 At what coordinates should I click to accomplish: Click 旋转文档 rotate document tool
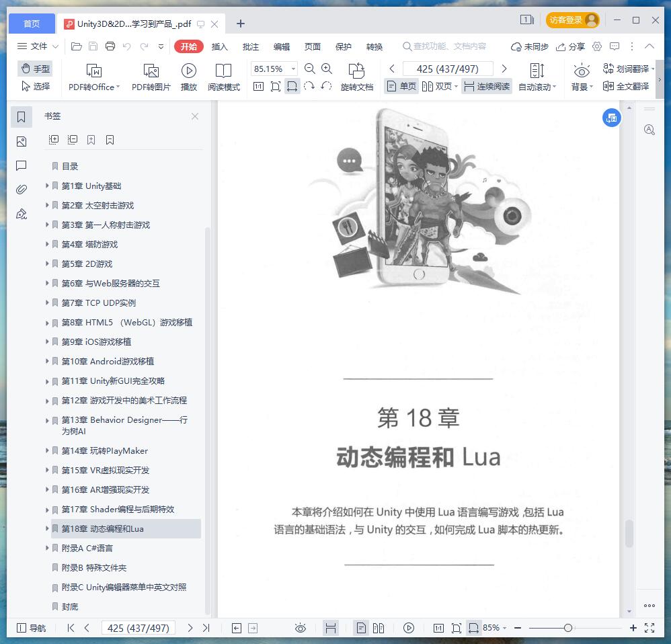(357, 77)
